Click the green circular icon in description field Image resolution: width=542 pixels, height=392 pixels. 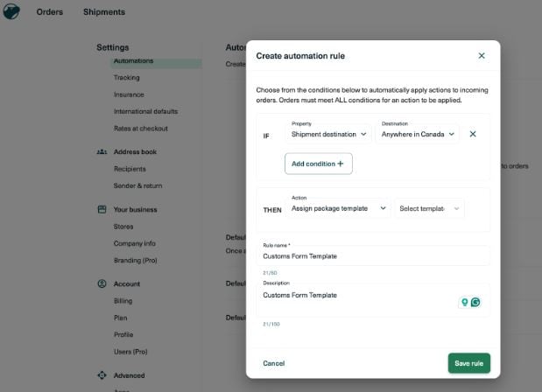click(x=475, y=302)
